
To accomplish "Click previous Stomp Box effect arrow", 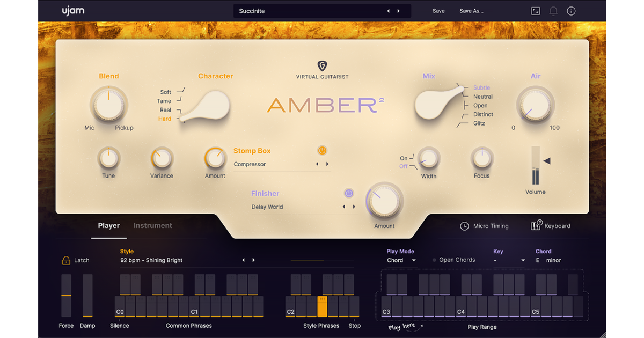I will pos(317,164).
